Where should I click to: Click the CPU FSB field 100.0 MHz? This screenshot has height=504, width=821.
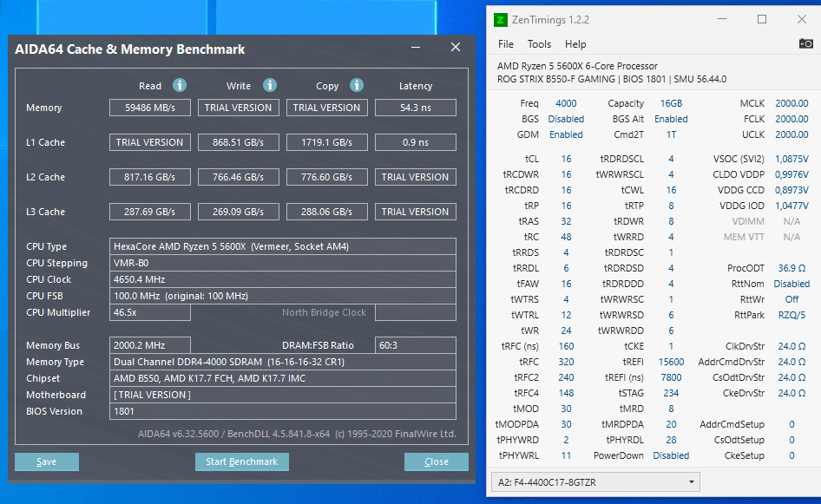[x=283, y=296]
